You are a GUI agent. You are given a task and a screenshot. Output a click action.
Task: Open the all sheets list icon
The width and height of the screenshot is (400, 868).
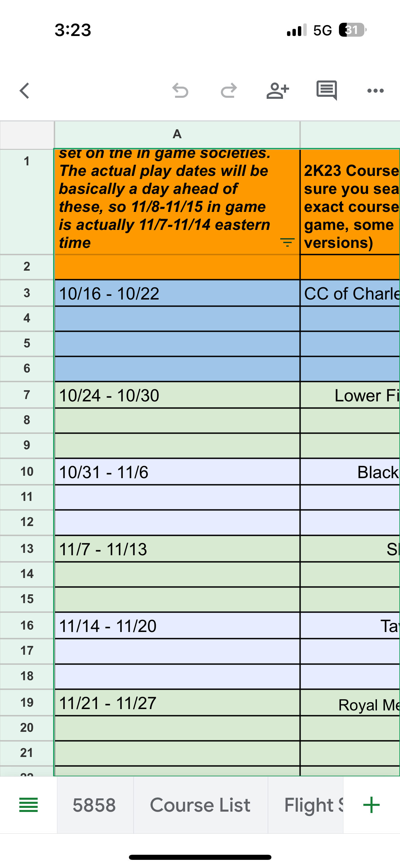pyautogui.click(x=28, y=805)
